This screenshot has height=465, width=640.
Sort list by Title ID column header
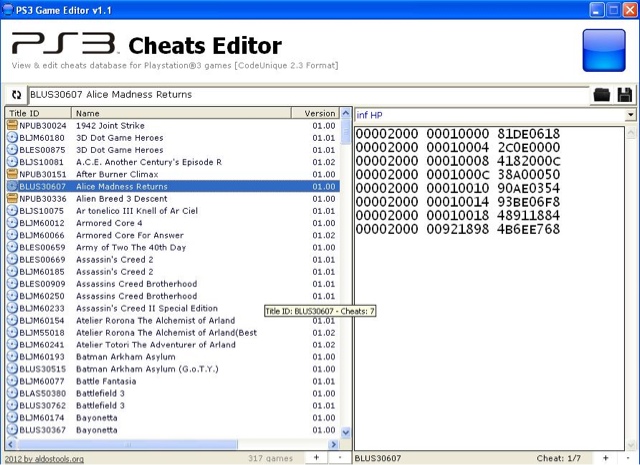(38, 113)
